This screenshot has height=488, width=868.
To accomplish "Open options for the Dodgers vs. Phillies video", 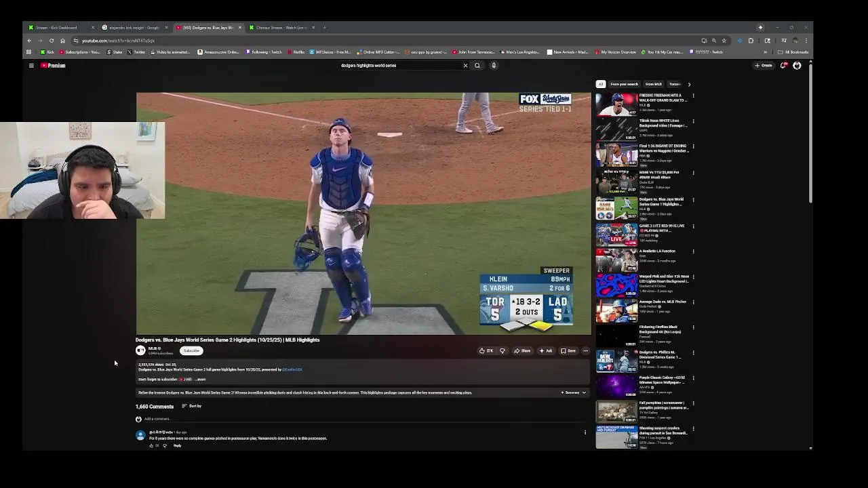I will [x=693, y=354].
